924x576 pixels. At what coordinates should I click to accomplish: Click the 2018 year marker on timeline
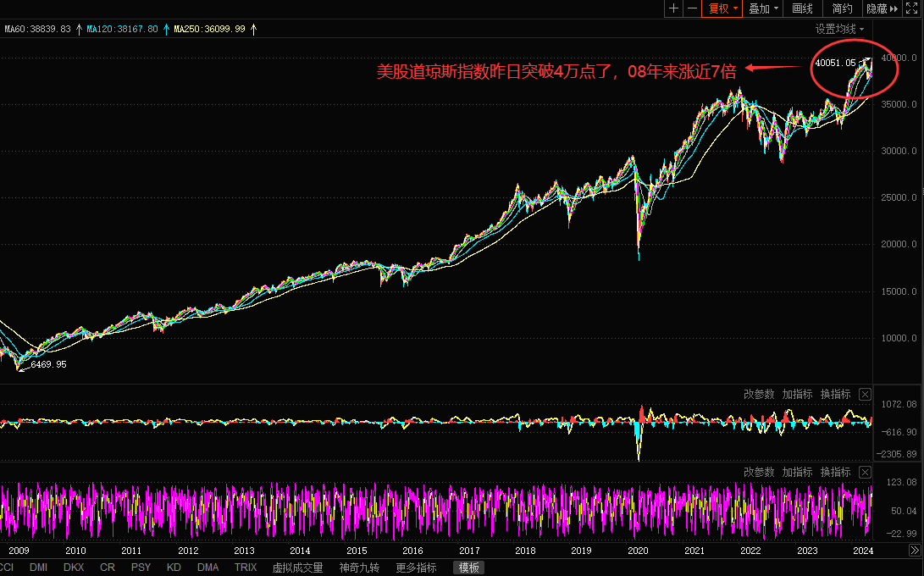pos(525,551)
